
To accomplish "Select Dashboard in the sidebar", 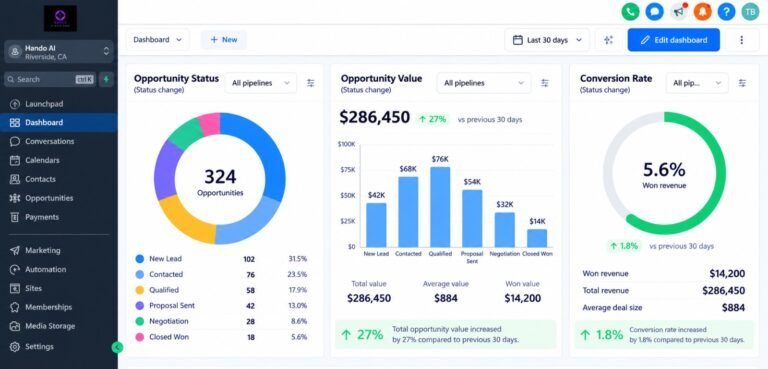I will [x=59, y=123].
